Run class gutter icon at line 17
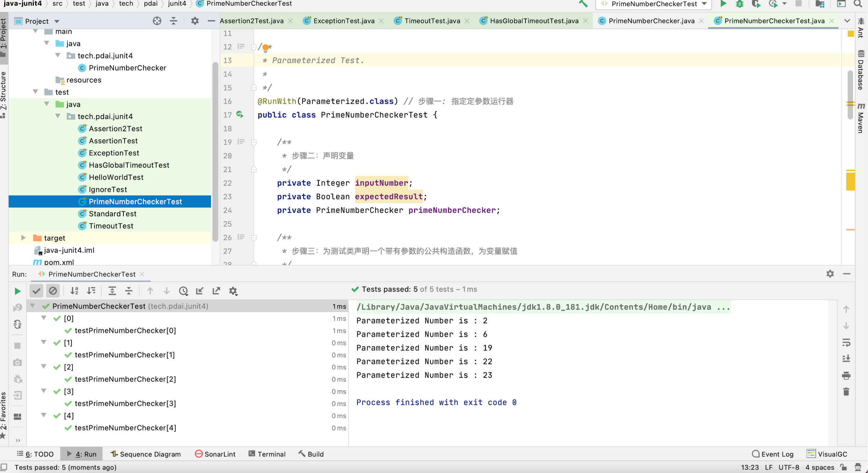This screenshot has height=473, width=868. 240,115
